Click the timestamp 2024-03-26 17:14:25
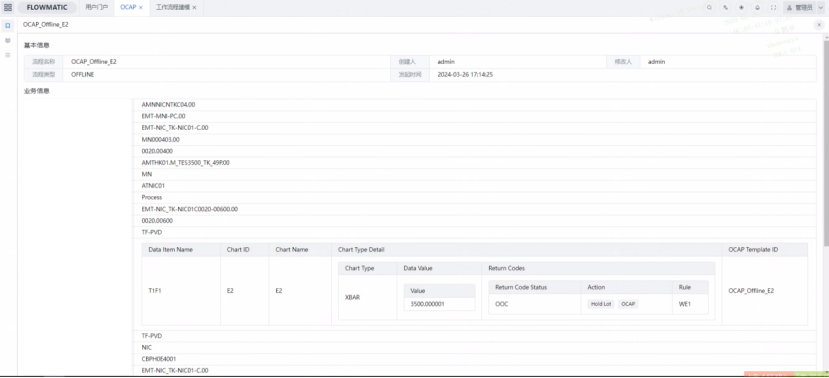Image resolution: width=829 pixels, height=378 pixels. click(x=465, y=75)
